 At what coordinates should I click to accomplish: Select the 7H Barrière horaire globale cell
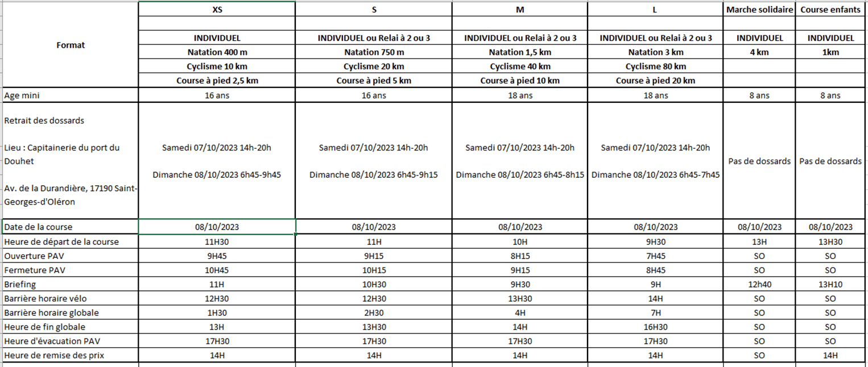655,312
